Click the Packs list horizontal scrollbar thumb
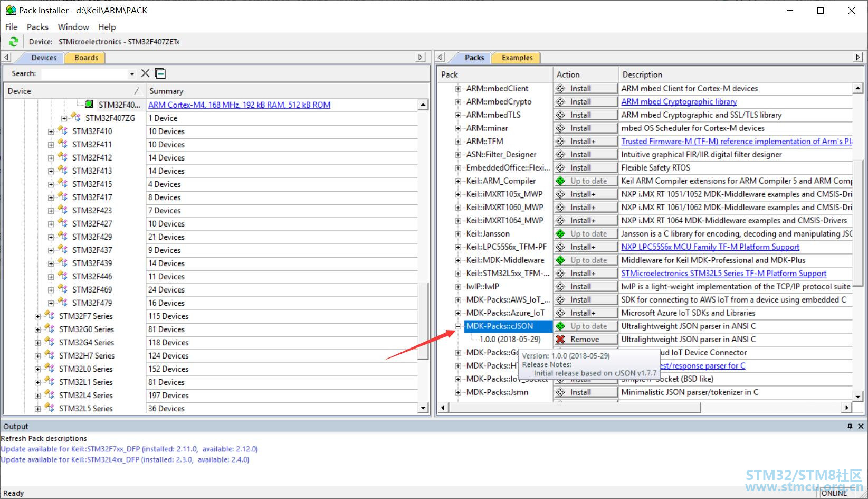The width and height of the screenshot is (868, 499). 574,407
